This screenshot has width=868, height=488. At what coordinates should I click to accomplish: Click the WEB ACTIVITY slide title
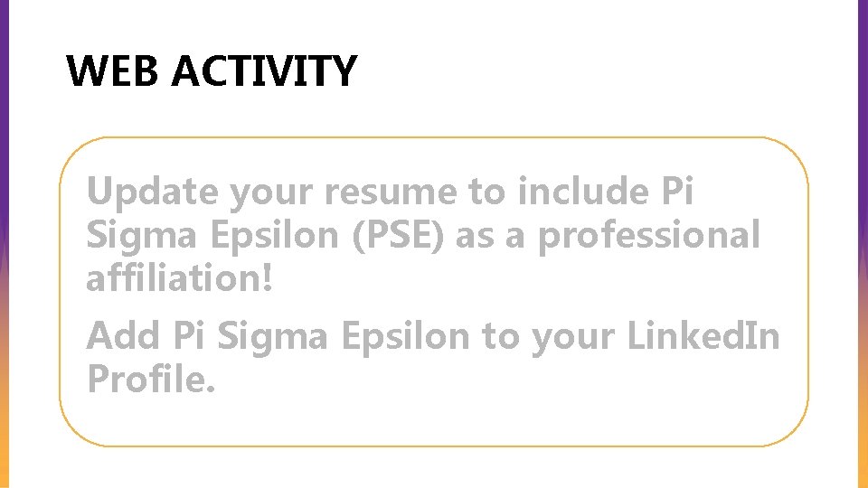pos(212,70)
